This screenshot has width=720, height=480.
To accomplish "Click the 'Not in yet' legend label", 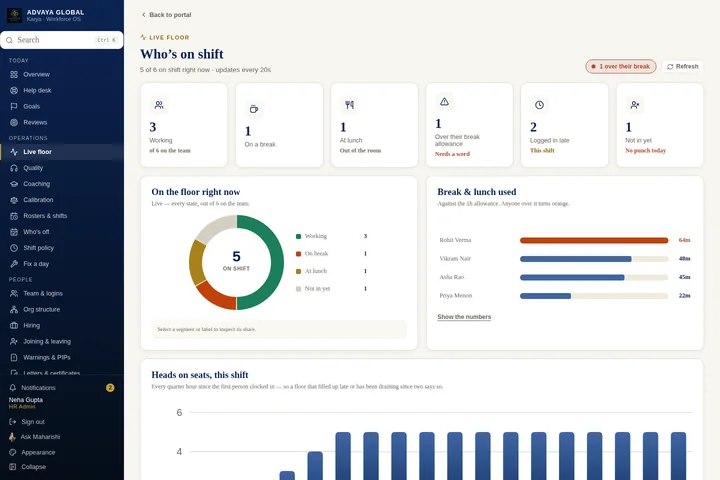I will pos(317,289).
